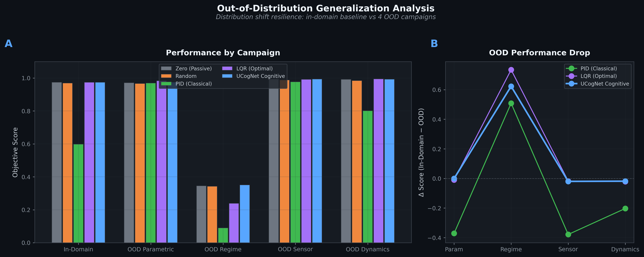Screen dimensions: 644x257
Task: Click the blue UCogNet bar in the In-Domain group
Action: 100,163
